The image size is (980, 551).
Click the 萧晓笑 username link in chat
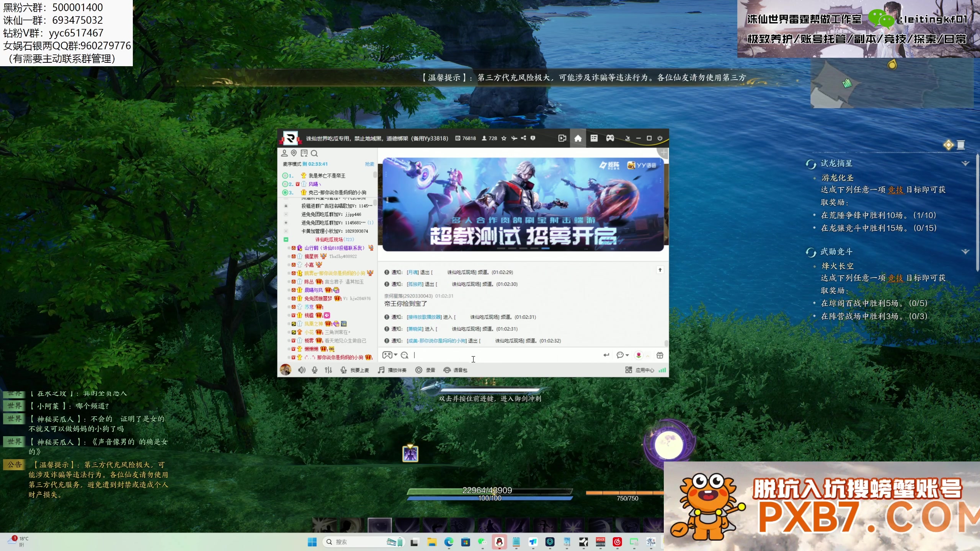pos(415,329)
